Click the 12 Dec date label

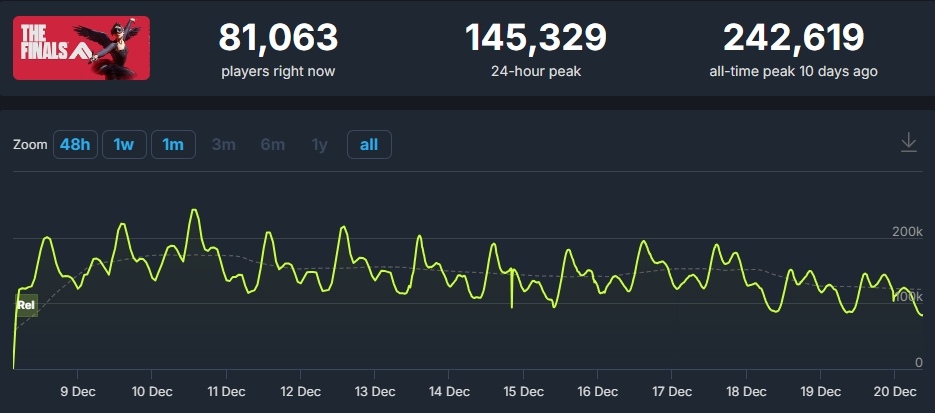click(301, 391)
